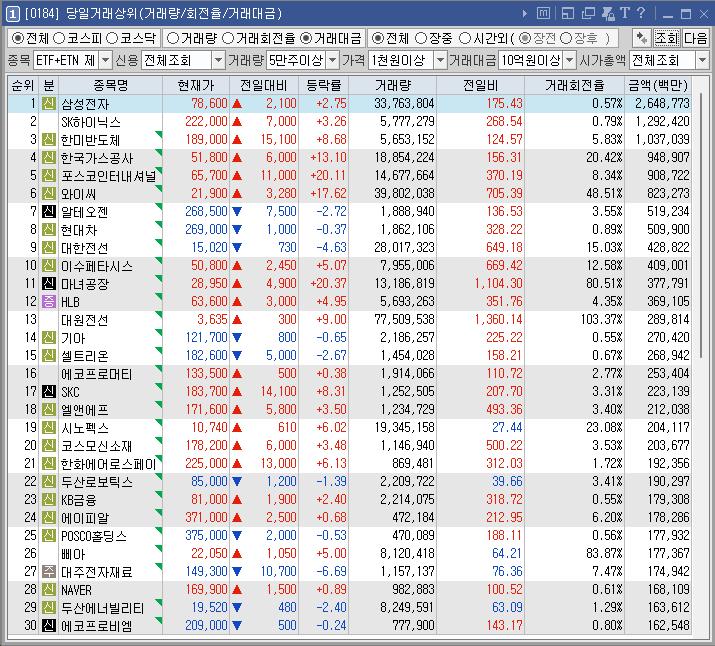
Task: Open the 시가총액 전체조회 dropdown
Action: click(702, 60)
